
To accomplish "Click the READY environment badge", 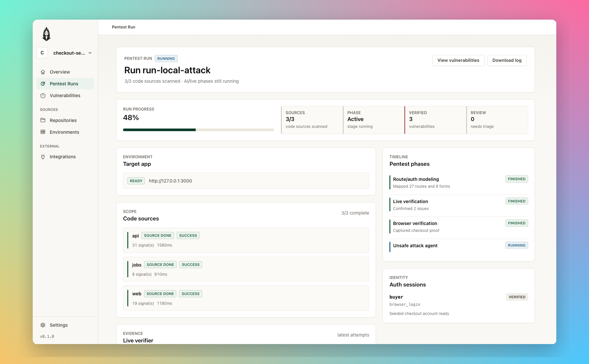I will 136,181.
